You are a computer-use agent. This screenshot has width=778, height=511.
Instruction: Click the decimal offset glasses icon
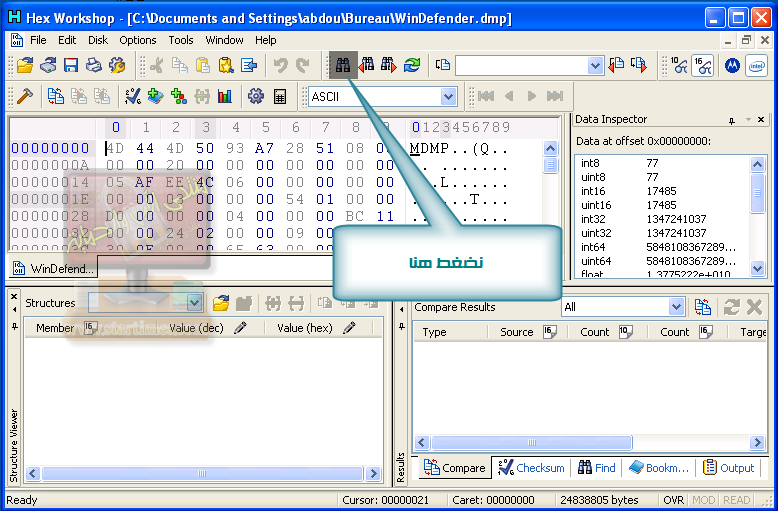pyautogui.click(x=679, y=65)
